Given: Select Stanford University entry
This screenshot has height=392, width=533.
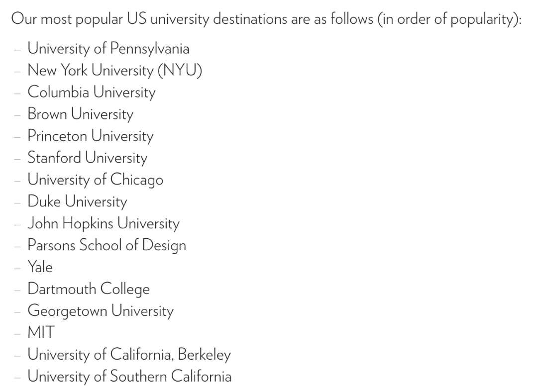Looking at the screenshot, I should click(88, 158).
